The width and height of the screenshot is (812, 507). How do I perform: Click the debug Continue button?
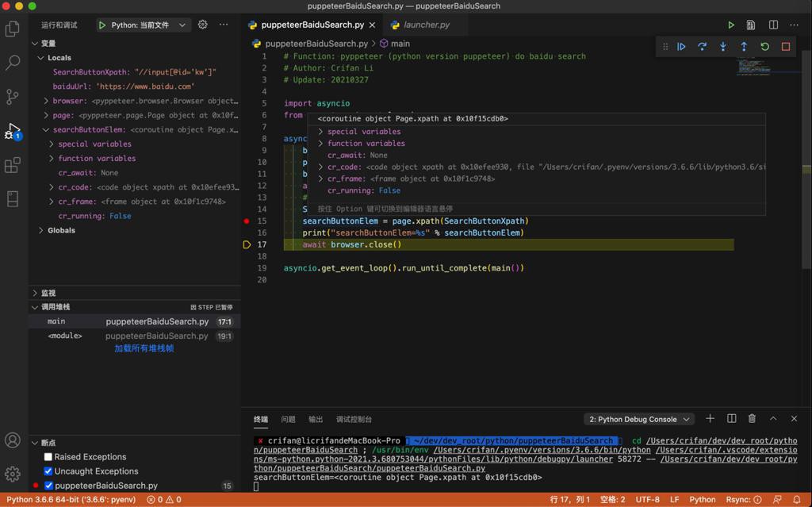click(x=681, y=47)
